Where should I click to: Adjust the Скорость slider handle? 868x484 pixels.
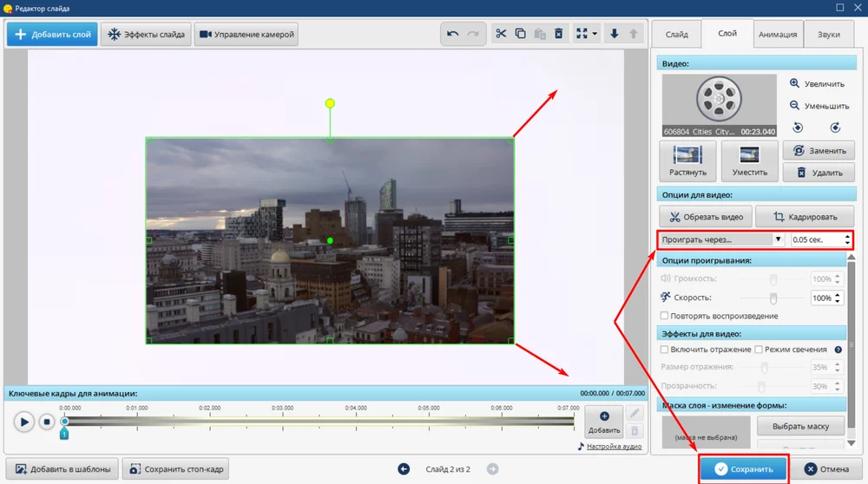773,298
